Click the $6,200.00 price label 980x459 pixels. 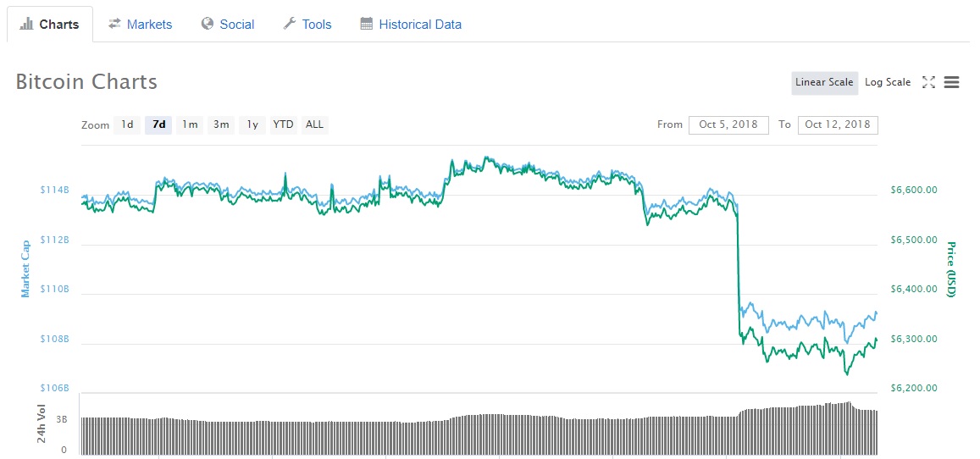913,389
